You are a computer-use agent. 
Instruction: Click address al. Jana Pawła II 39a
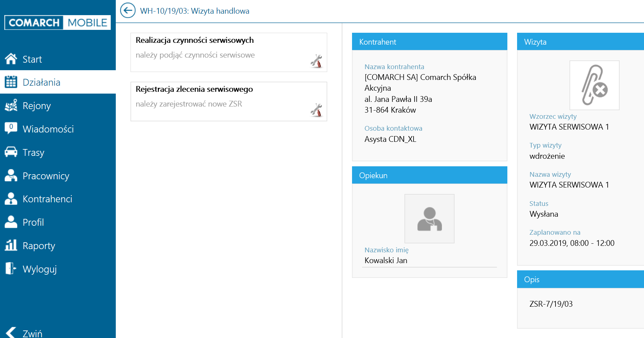[398, 99]
